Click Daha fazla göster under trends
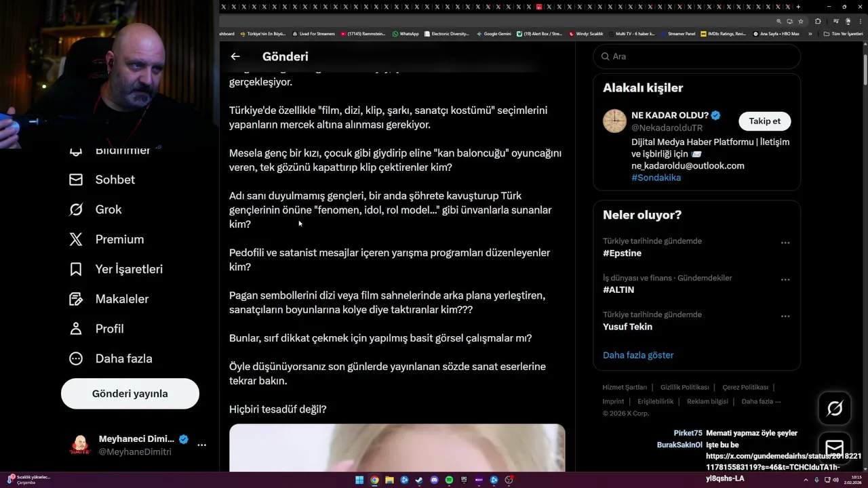 (x=638, y=355)
